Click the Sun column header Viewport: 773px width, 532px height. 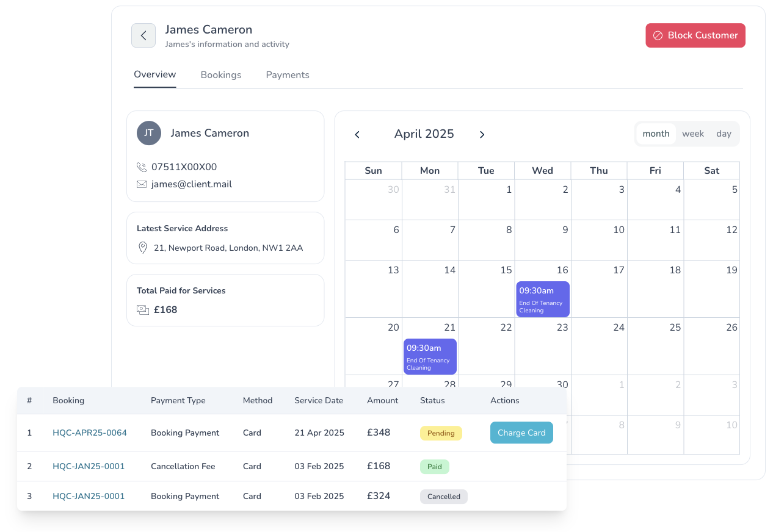click(373, 171)
